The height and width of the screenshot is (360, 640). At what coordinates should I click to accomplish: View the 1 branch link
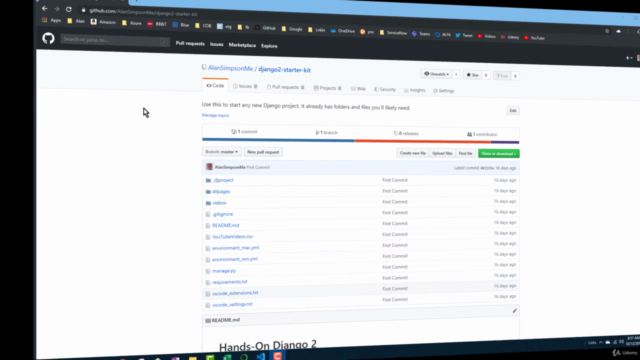pos(327,133)
